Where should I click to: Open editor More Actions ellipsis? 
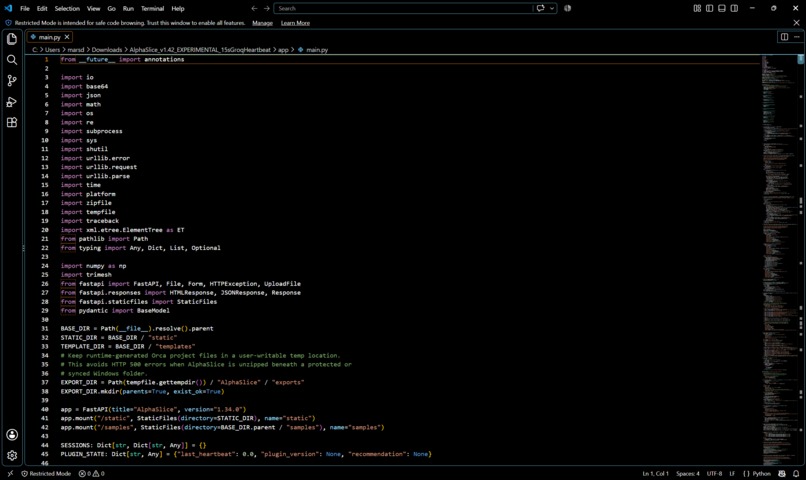pos(797,37)
